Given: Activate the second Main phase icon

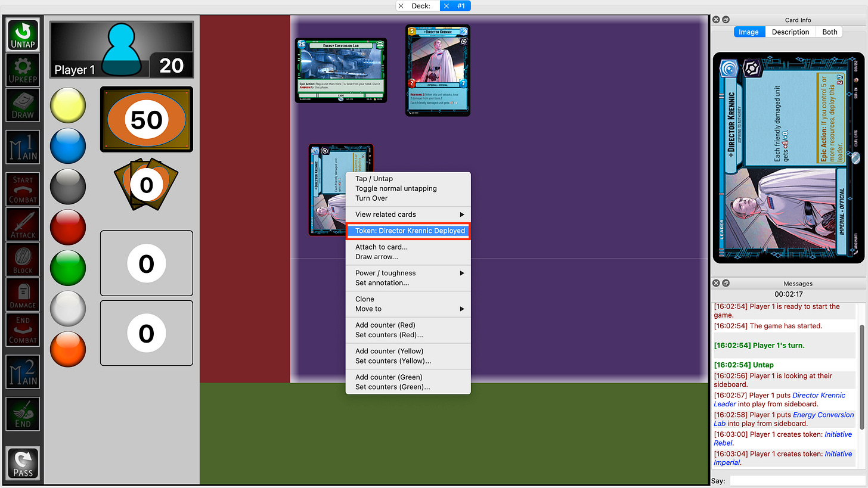Looking at the screenshot, I should coord(23,371).
